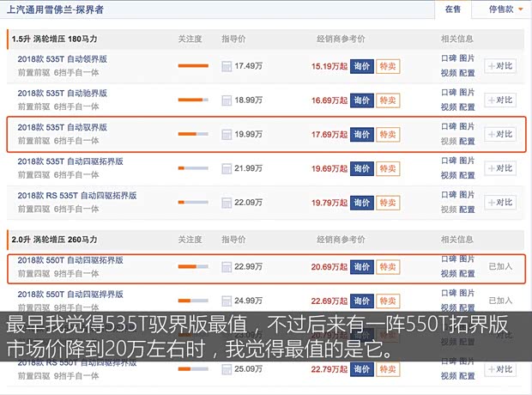The width and height of the screenshot is (532, 395).
Task: Click attention bar of 535T 自动四驱拓界版
Action: pyautogui.click(x=193, y=168)
